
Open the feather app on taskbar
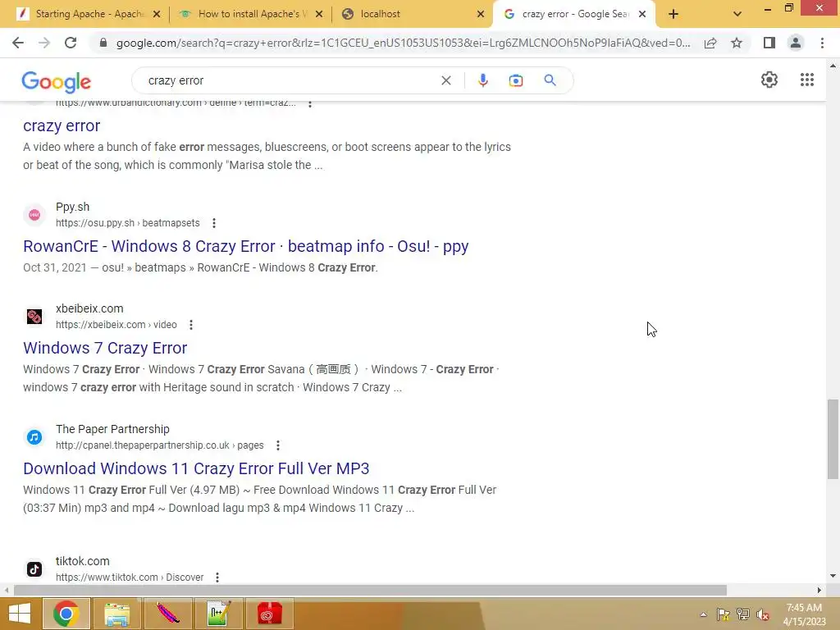pyautogui.click(x=167, y=614)
